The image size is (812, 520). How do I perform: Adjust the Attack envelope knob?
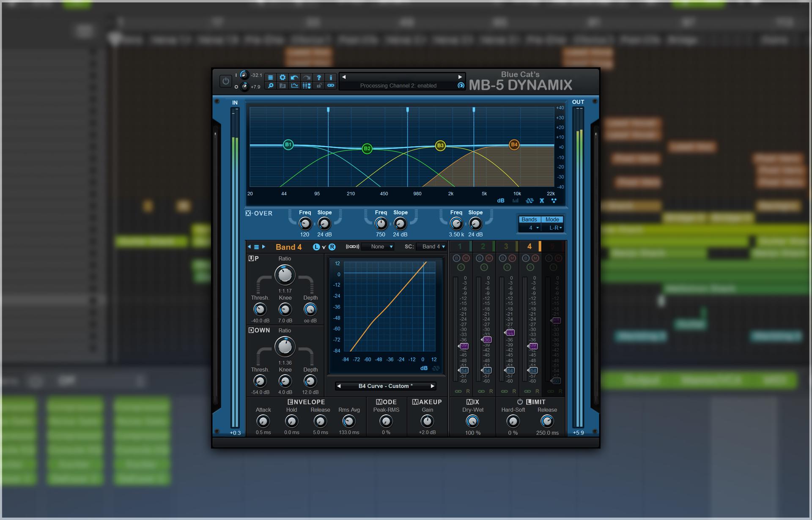(263, 421)
